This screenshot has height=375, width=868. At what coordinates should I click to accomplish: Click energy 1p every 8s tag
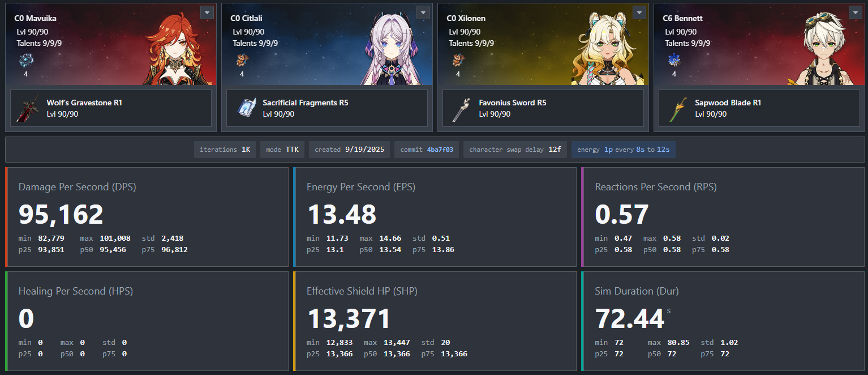623,150
